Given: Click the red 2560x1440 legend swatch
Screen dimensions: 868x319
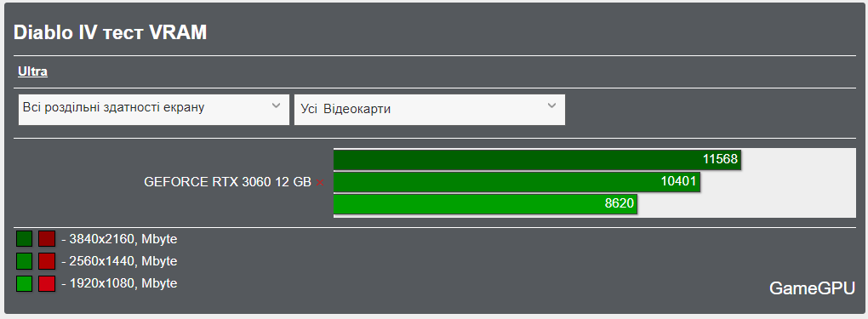Looking at the screenshot, I should (x=47, y=261).
